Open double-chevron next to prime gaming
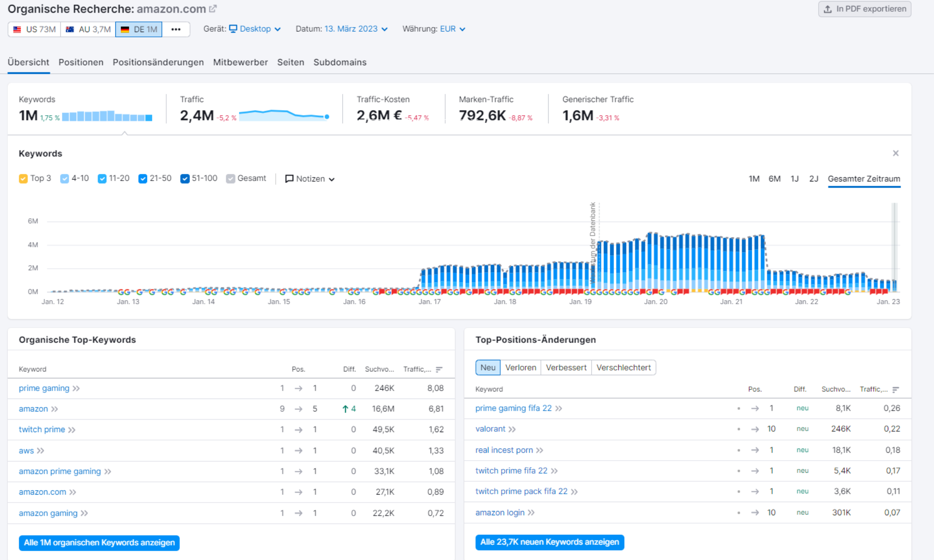This screenshot has height=560, width=934. coord(76,389)
